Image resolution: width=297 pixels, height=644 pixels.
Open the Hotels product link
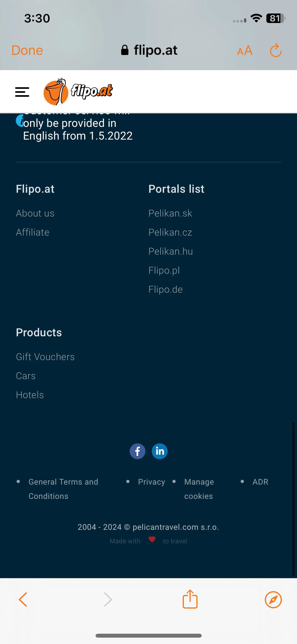point(30,395)
